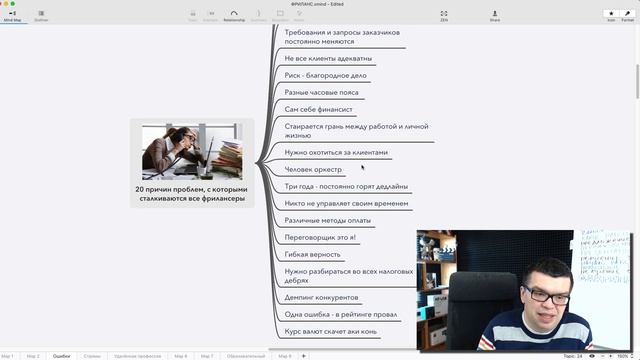Select topic 'Три года - постоянно горят дедлайны'
Viewport: 640px width, 360px height.
tap(346, 187)
